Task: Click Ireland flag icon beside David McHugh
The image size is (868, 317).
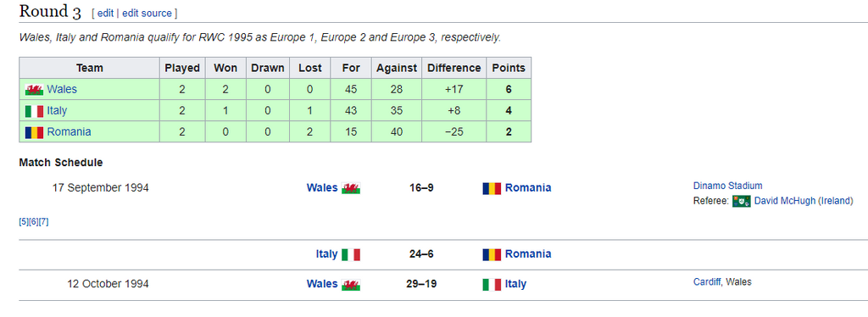Action: [x=741, y=202]
